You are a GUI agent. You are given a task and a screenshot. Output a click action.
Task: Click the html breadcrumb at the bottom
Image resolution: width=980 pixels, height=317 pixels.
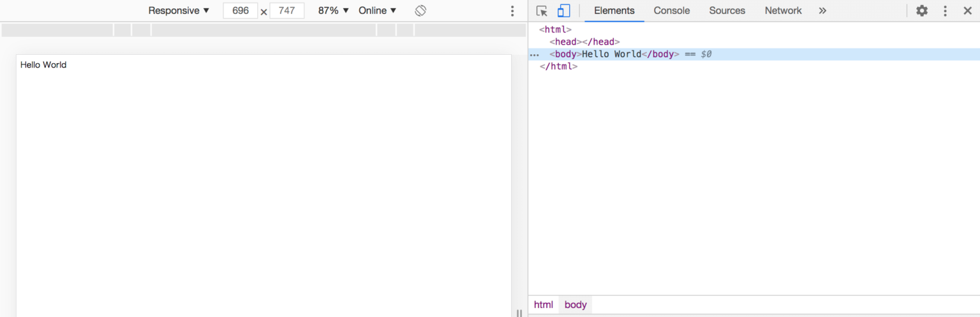pyautogui.click(x=544, y=305)
